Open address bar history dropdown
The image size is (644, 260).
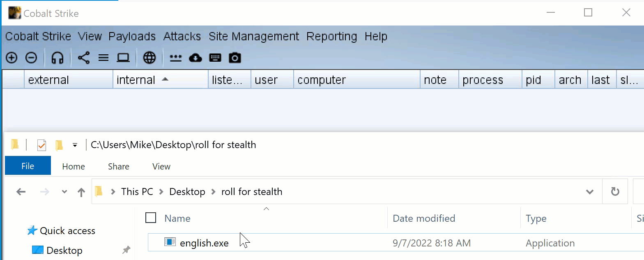click(590, 192)
